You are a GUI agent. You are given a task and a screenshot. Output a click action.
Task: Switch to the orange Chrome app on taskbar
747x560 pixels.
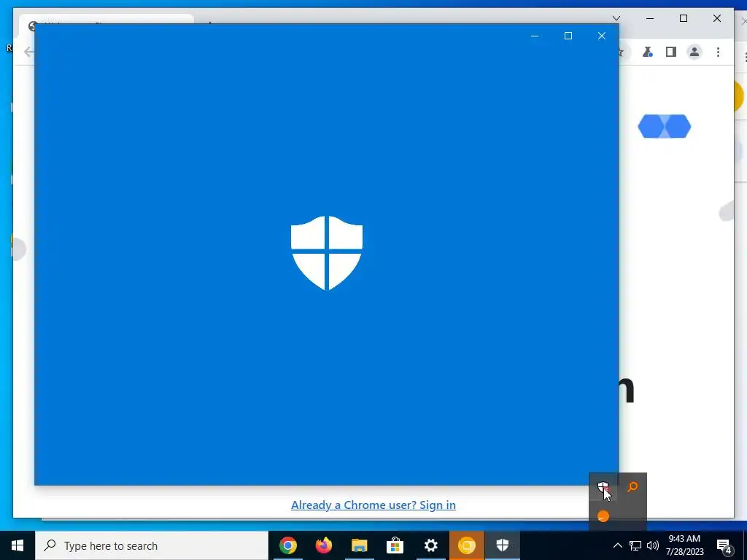(466, 545)
